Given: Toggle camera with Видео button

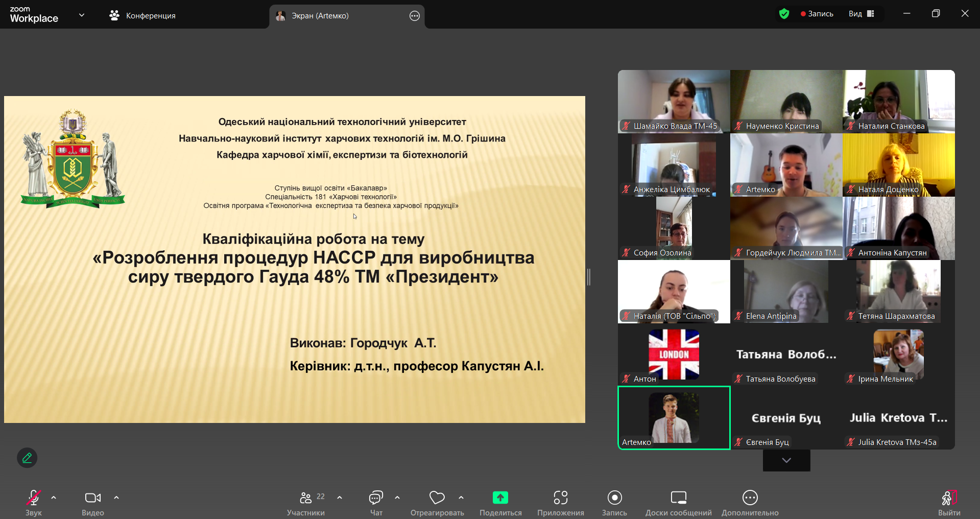Looking at the screenshot, I should click(92, 498).
